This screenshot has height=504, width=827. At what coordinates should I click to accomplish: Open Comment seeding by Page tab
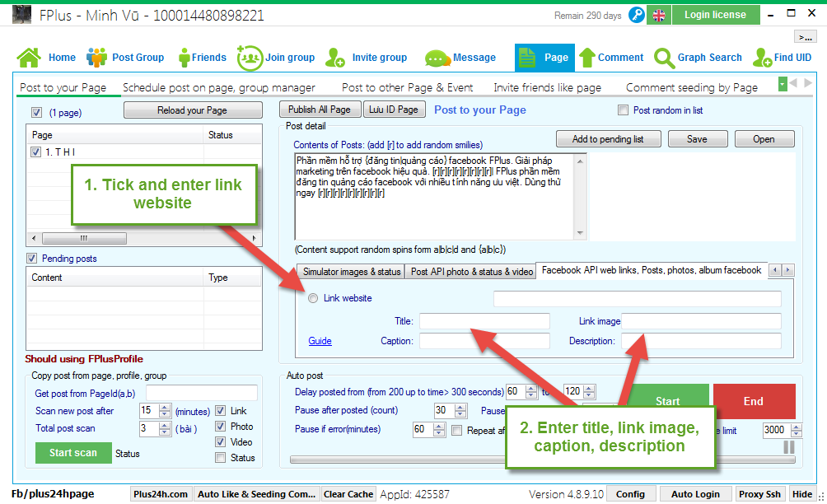click(x=692, y=87)
